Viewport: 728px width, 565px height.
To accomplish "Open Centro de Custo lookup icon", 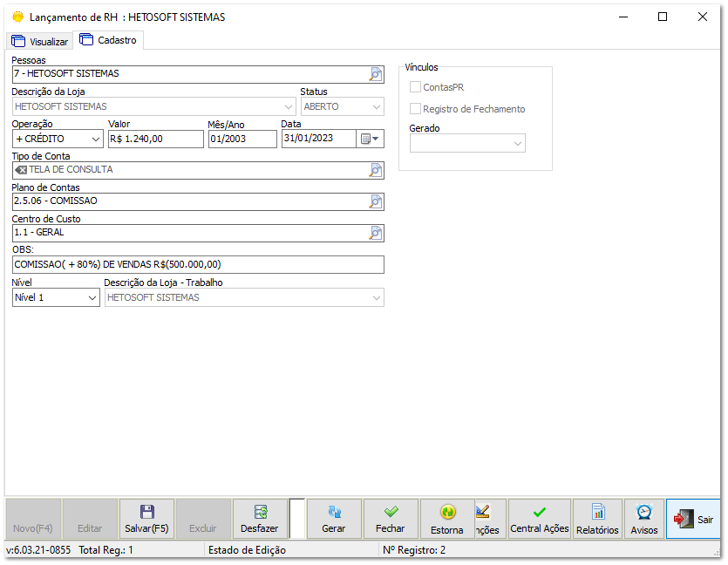I will tap(376, 234).
